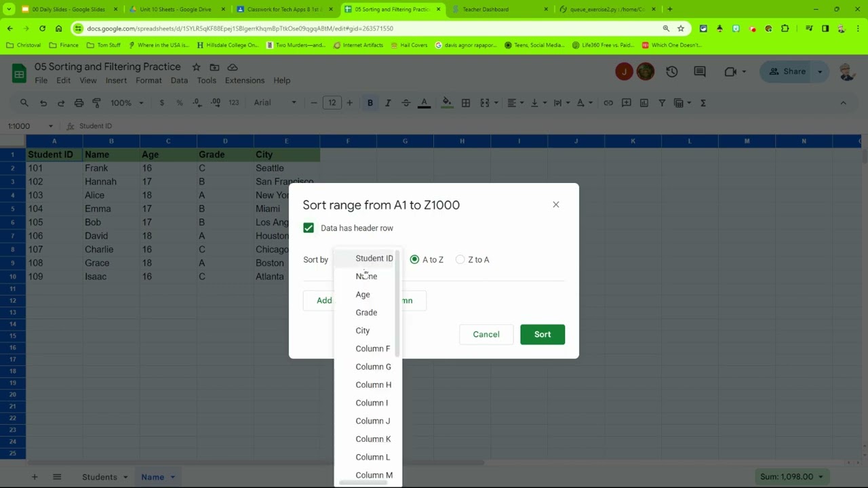Click increase decimal places icon

coord(216,103)
